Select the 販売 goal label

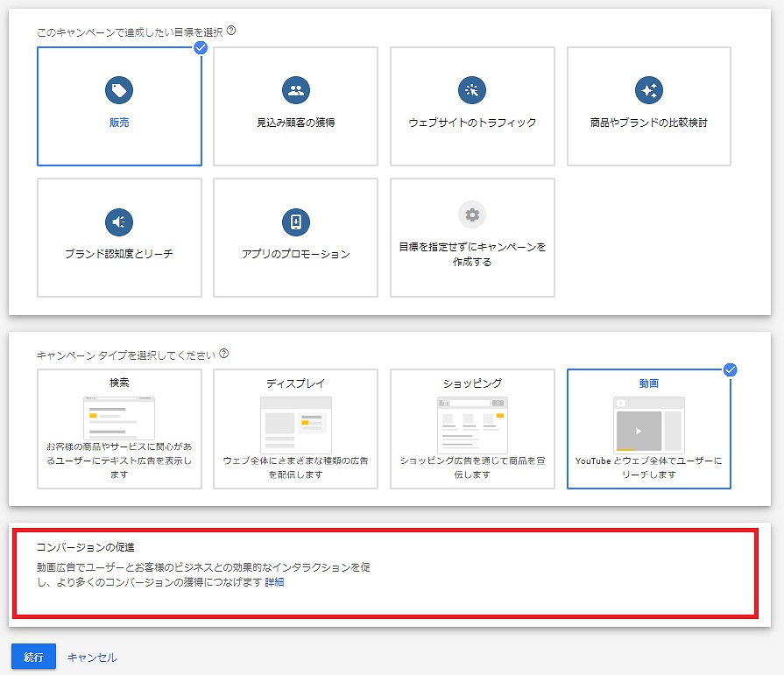[x=119, y=123]
